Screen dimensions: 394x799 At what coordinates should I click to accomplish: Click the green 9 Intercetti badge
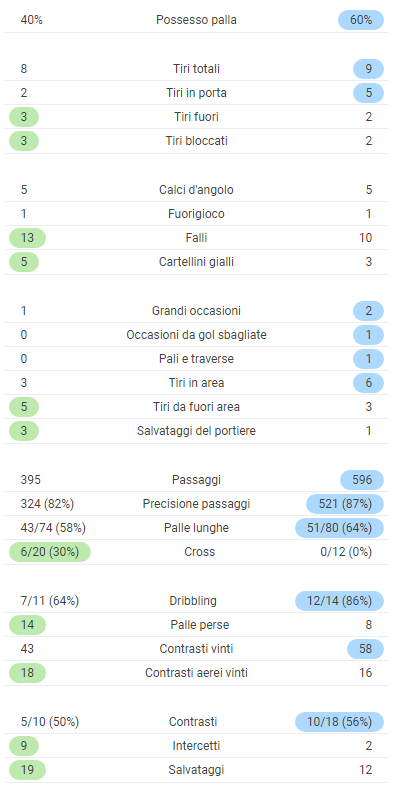[x=24, y=745]
